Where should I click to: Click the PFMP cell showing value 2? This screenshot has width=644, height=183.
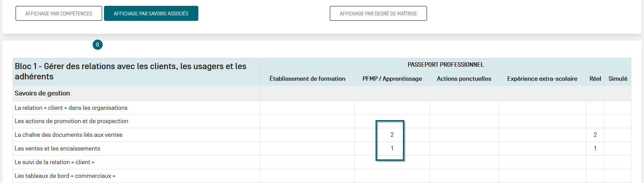(x=392, y=135)
